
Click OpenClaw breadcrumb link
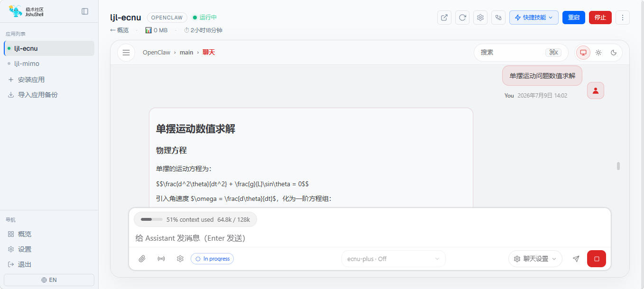tap(156, 53)
